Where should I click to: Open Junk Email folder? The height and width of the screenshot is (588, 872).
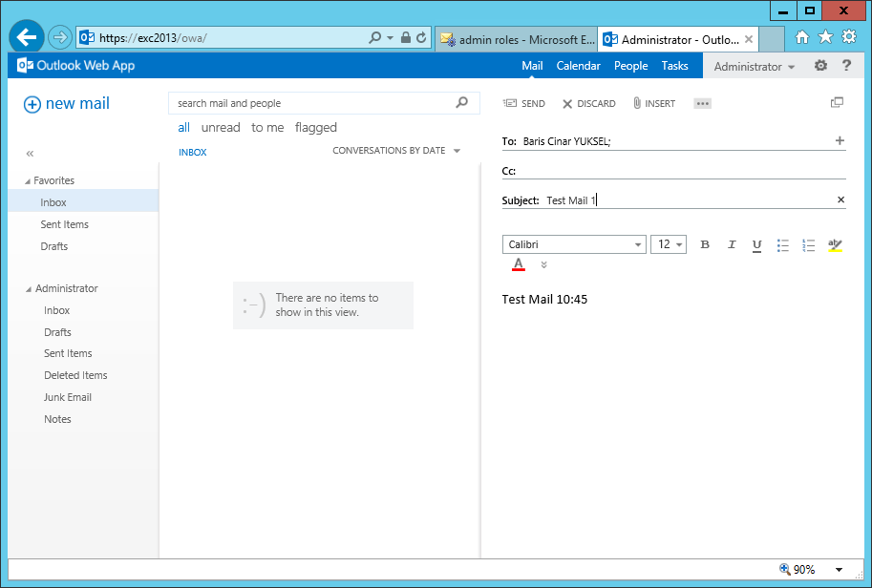click(x=67, y=397)
